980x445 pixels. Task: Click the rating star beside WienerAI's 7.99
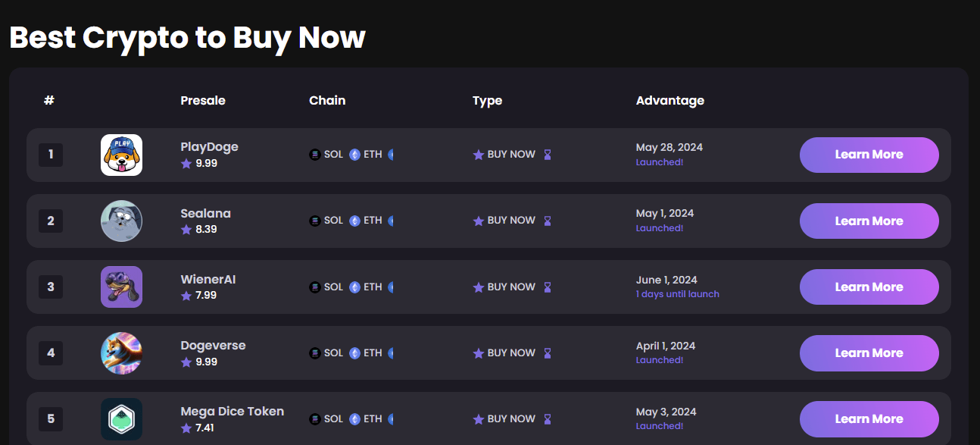[x=186, y=296]
